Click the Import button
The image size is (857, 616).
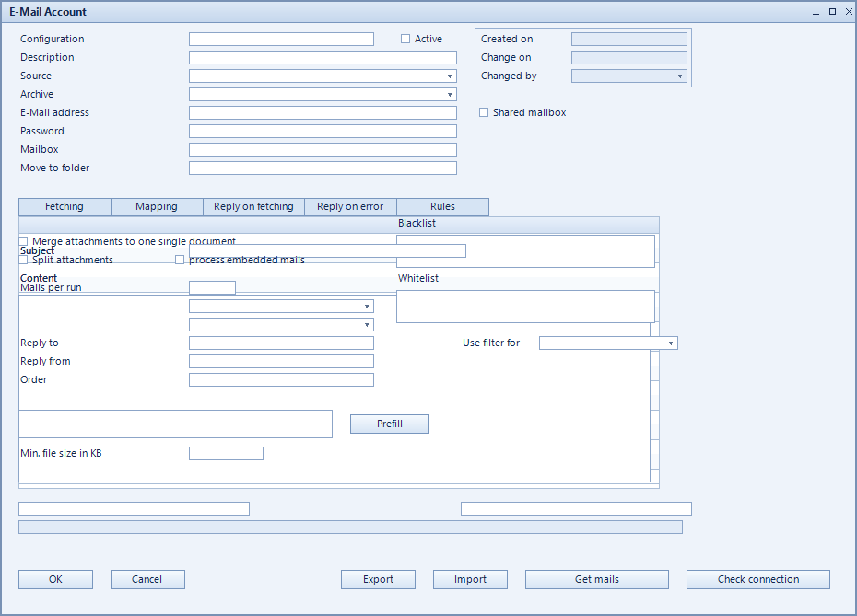[470, 579]
